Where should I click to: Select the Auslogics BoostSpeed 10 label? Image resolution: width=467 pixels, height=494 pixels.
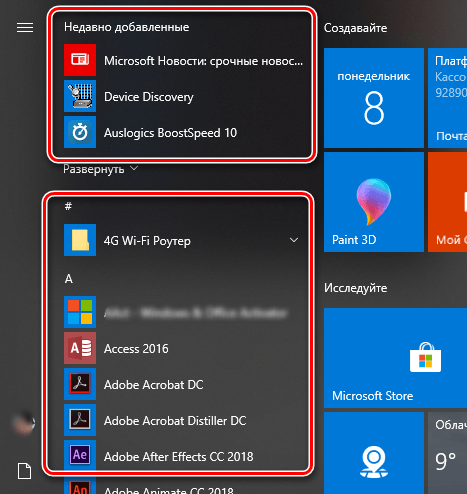point(170,133)
